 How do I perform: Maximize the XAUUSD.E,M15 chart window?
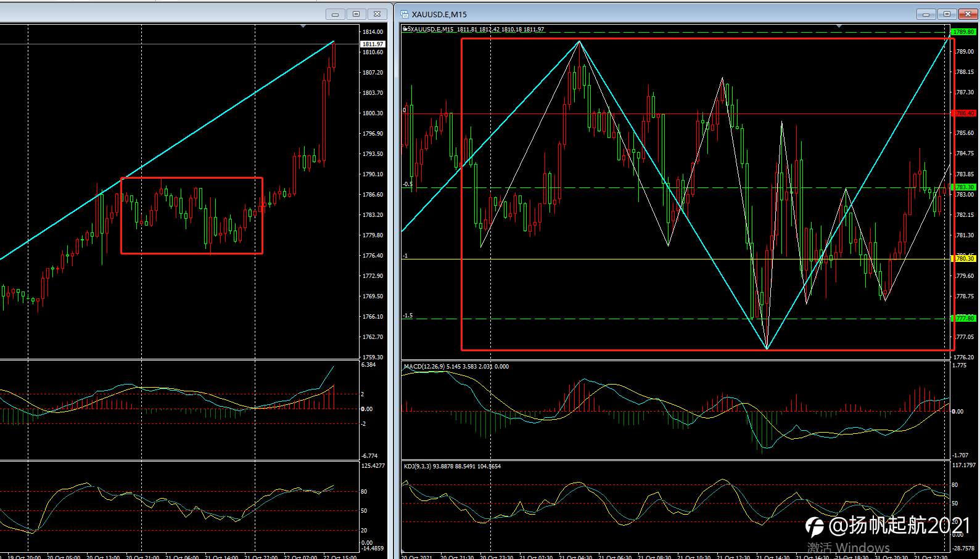[x=947, y=14]
